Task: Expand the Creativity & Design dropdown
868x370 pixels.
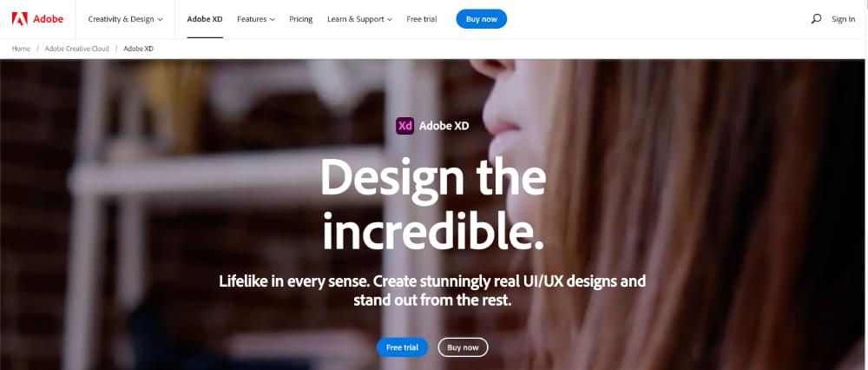Action: coord(126,19)
